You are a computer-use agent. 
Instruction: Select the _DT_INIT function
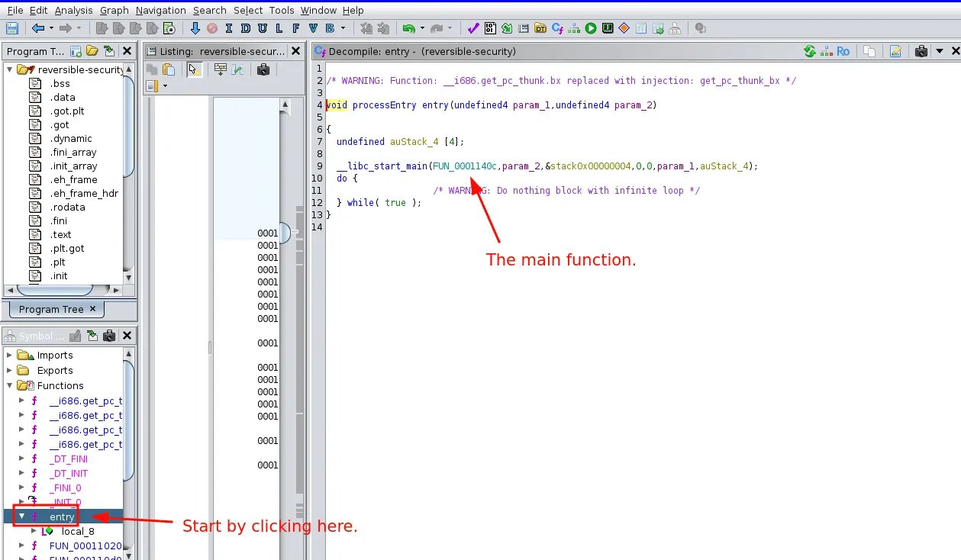coord(69,473)
